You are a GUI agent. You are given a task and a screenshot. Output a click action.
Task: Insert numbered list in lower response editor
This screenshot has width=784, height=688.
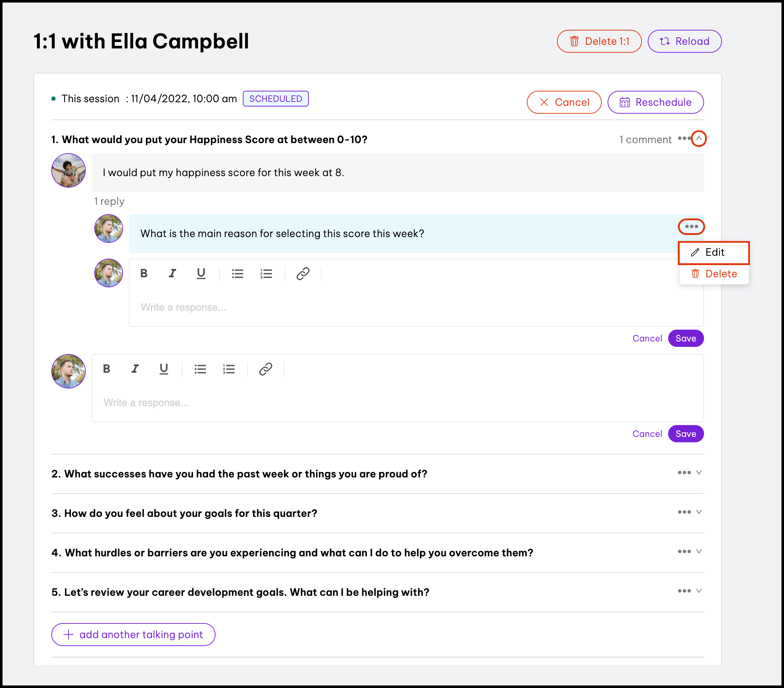click(228, 369)
